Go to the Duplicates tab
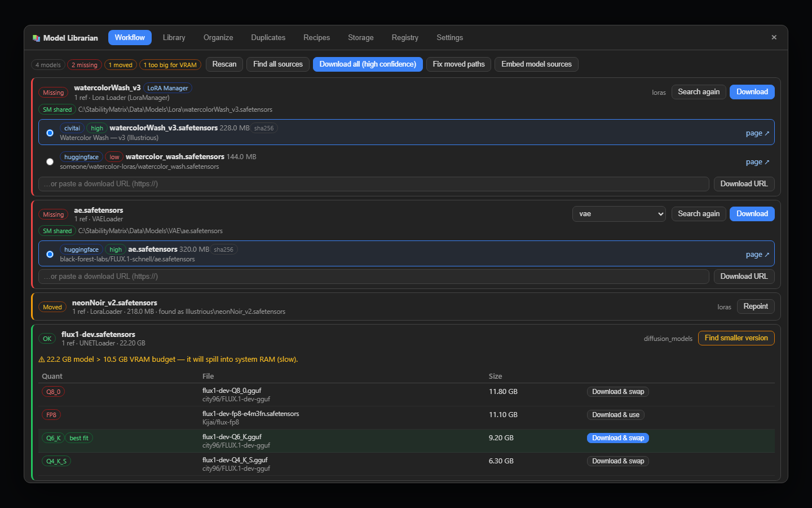This screenshot has height=508, width=812. point(268,37)
